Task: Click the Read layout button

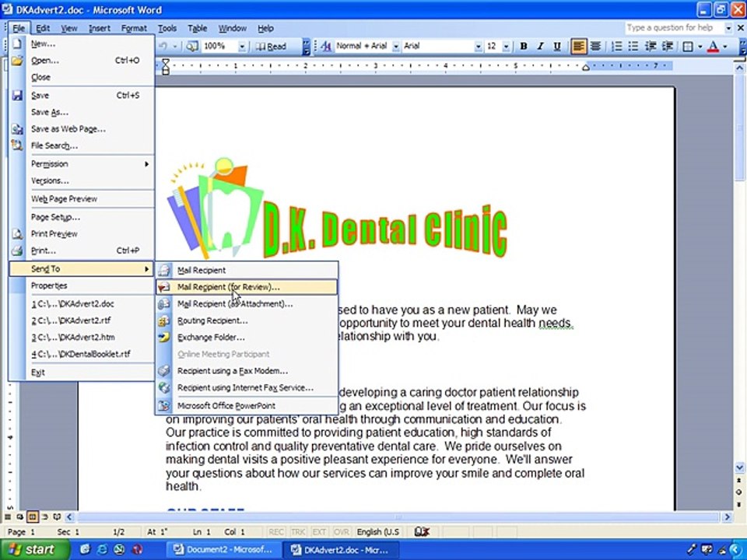Action: pyautogui.click(x=271, y=46)
